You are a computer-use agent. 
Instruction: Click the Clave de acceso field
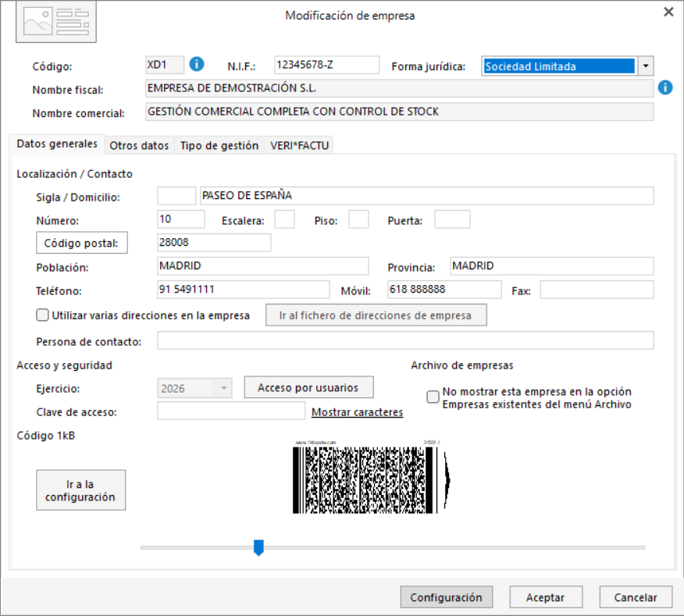pos(231,411)
